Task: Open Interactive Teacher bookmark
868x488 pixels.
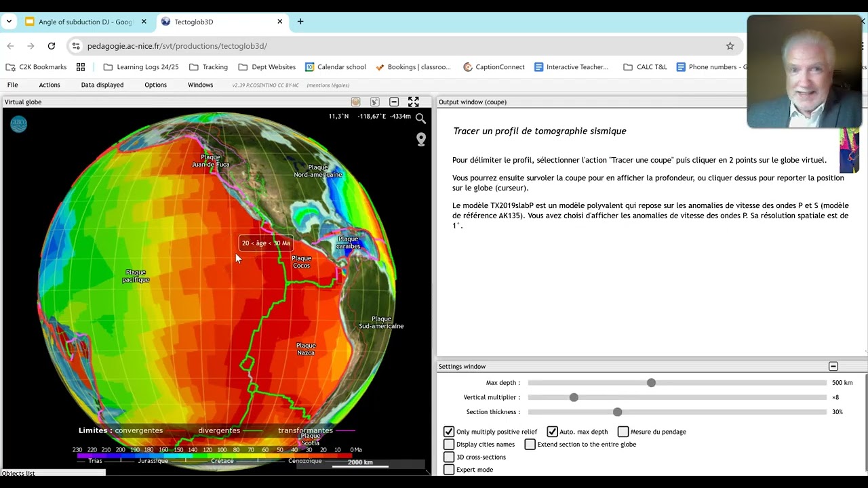Action: (572, 67)
